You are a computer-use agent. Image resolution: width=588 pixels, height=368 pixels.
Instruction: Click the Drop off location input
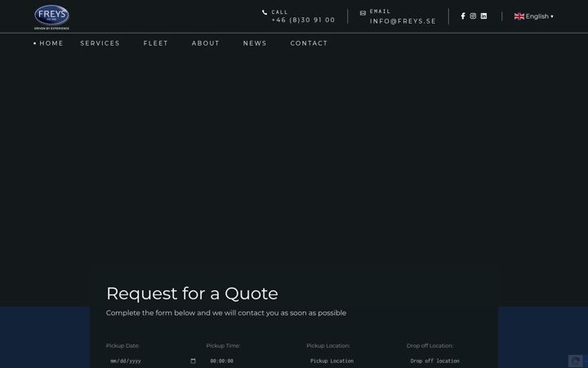(453, 361)
